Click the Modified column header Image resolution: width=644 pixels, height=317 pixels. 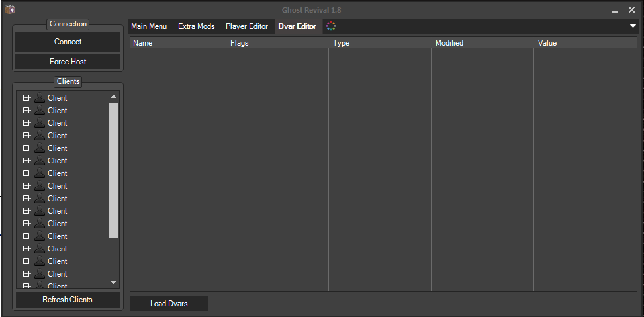[482, 43]
